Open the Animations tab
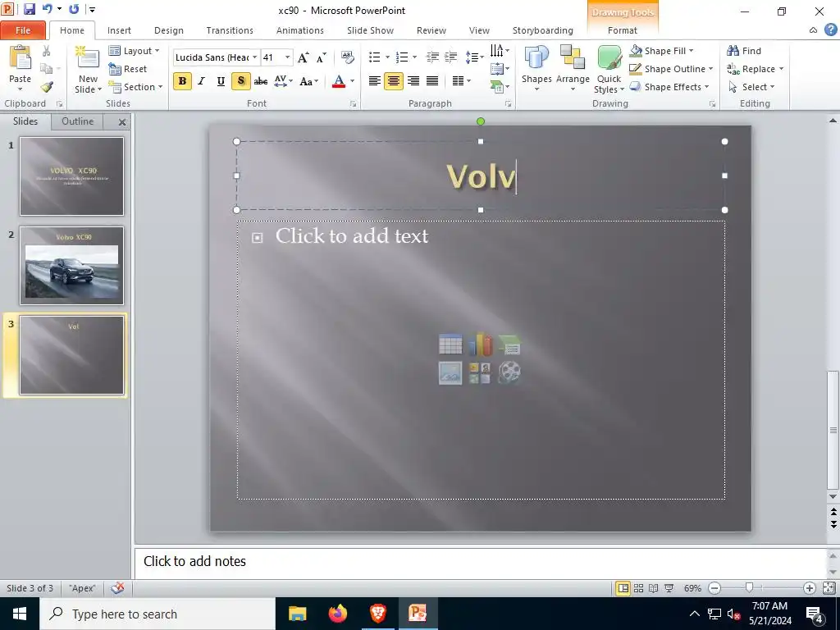840x630 pixels. pyautogui.click(x=300, y=30)
